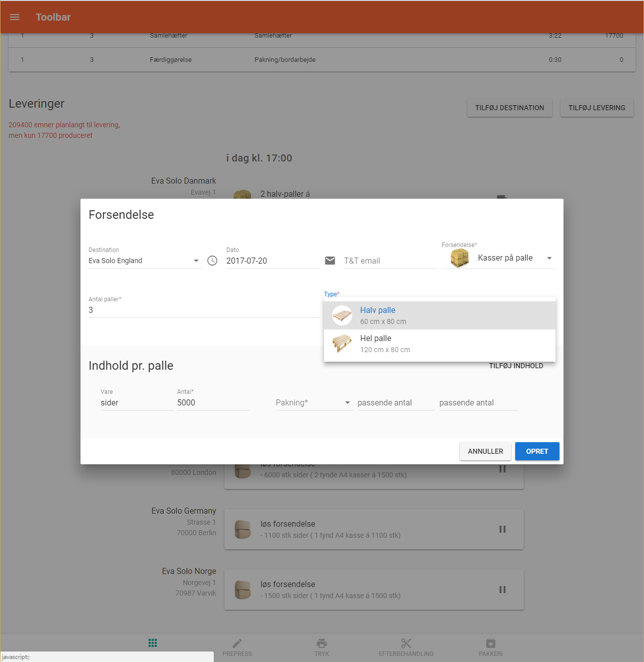Screen dimensions: 644x662
Task: Open the hamburger menu in the toolbar
Action: pos(15,17)
